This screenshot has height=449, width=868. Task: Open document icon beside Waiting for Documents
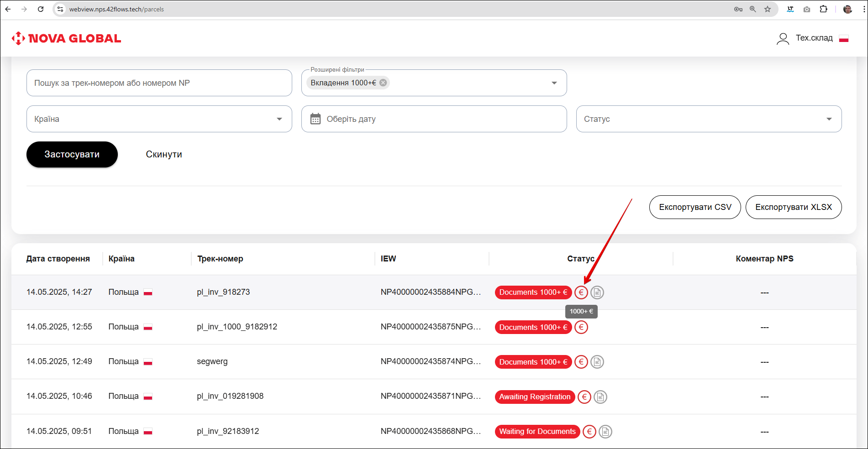605,432
